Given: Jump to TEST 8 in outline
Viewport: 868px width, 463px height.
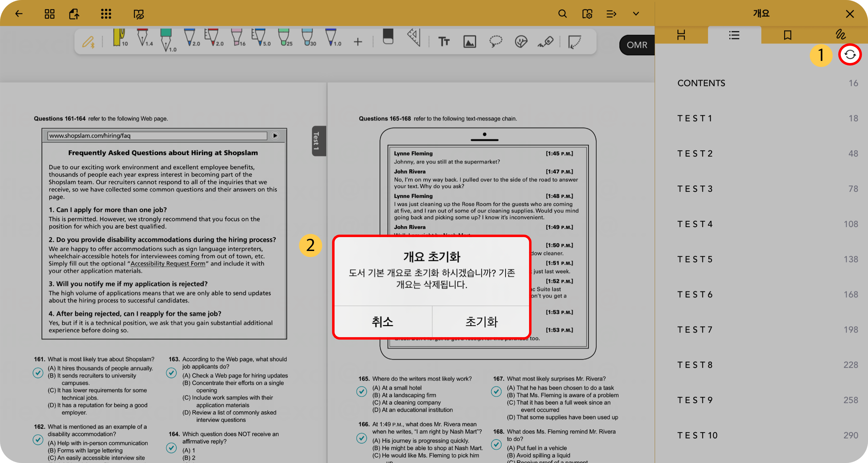Looking at the screenshot, I should [x=762, y=365].
